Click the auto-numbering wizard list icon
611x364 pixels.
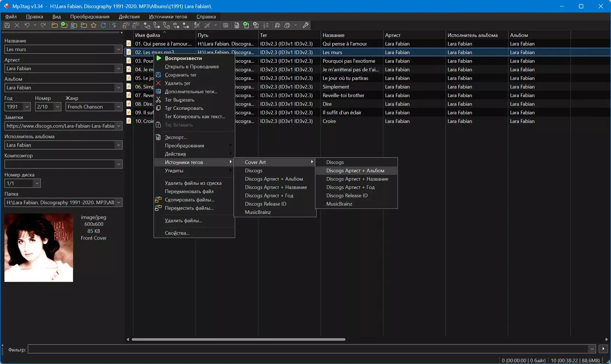point(266,25)
